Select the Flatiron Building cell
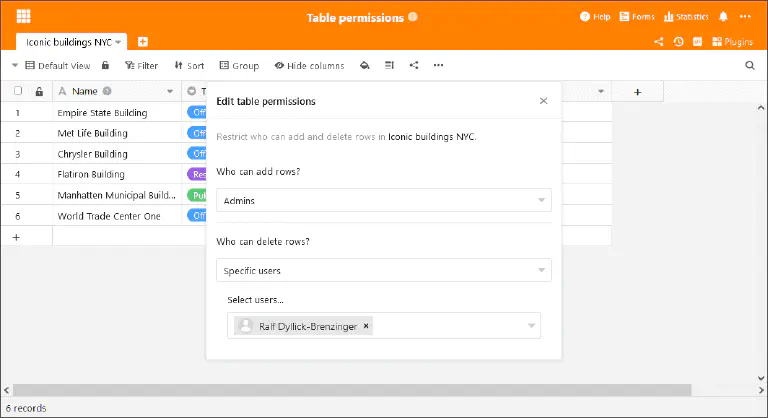 (x=117, y=174)
